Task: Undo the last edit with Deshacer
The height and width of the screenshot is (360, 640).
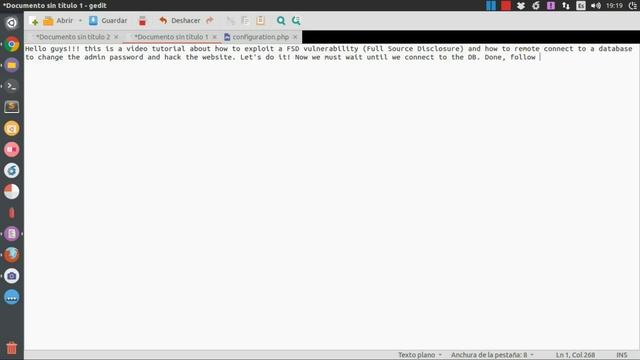Action: tap(180, 20)
